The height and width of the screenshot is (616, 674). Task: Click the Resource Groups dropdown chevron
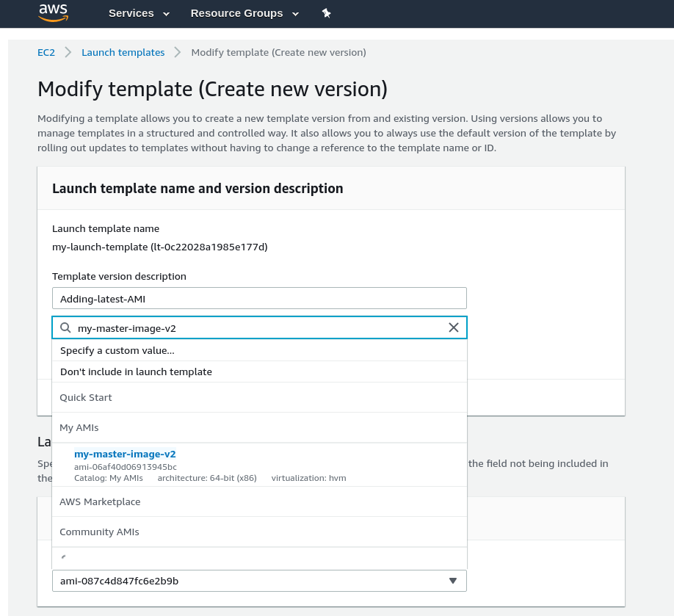click(x=295, y=14)
